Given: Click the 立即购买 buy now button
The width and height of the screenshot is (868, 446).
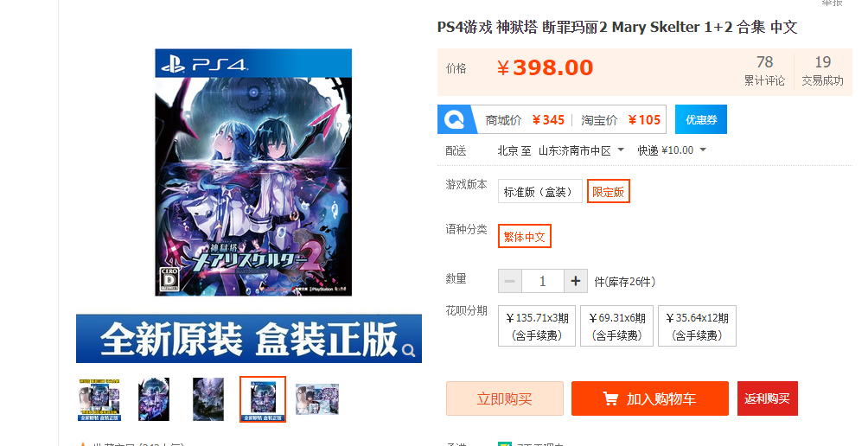Looking at the screenshot, I should [504, 398].
